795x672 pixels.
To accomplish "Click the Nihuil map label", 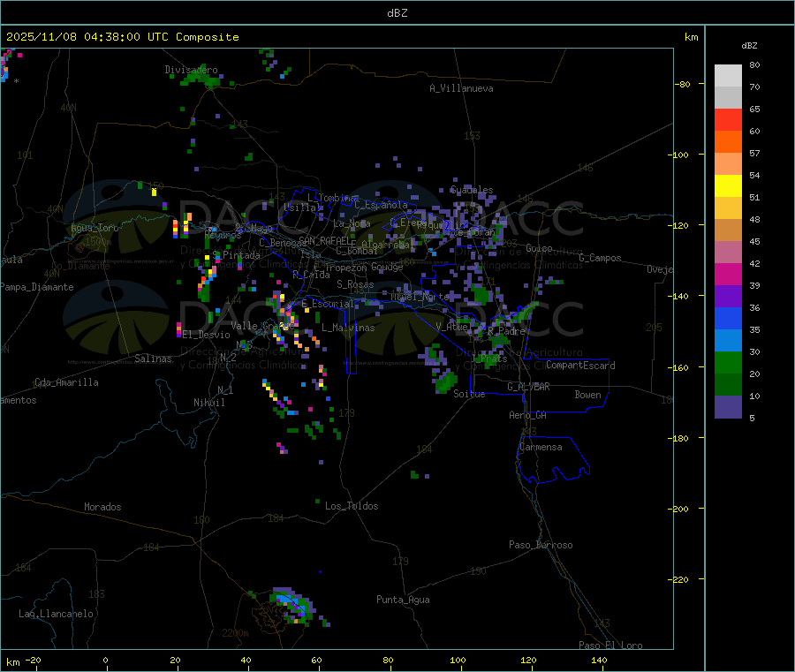I will [208, 403].
